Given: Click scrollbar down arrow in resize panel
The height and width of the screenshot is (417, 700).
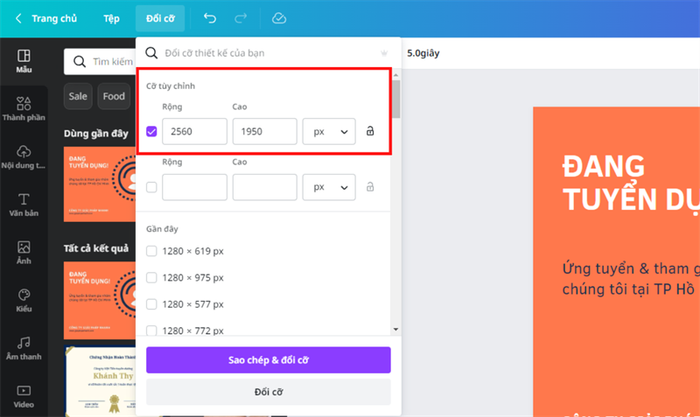Looking at the screenshot, I should point(396,329).
